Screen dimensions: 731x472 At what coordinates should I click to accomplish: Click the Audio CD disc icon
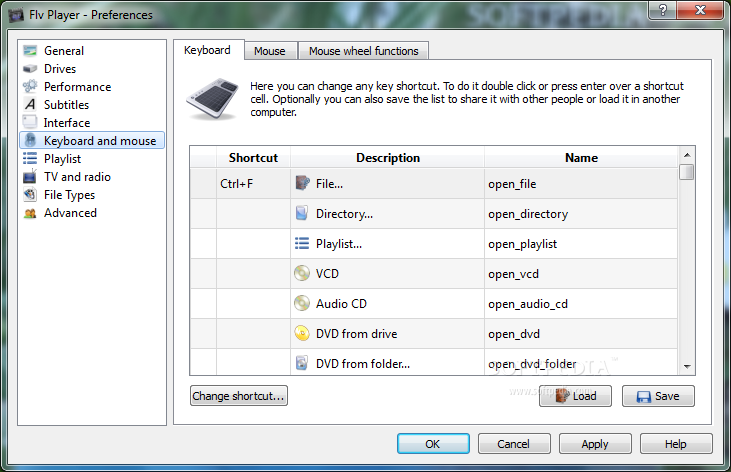tap(302, 303)
